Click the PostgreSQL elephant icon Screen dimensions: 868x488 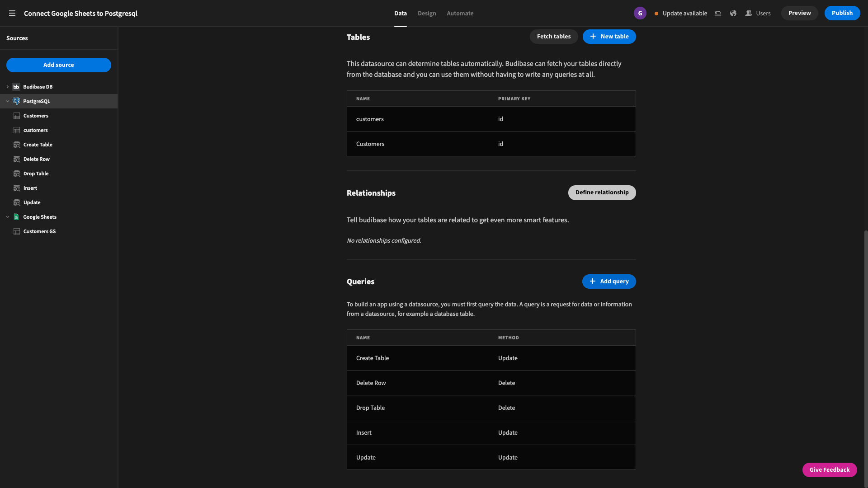[16, 101]
